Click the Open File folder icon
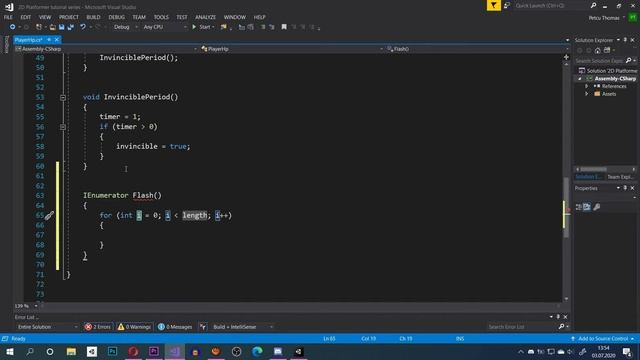The width and height of the screenshot is (640, 360). (x=53, y=27)
